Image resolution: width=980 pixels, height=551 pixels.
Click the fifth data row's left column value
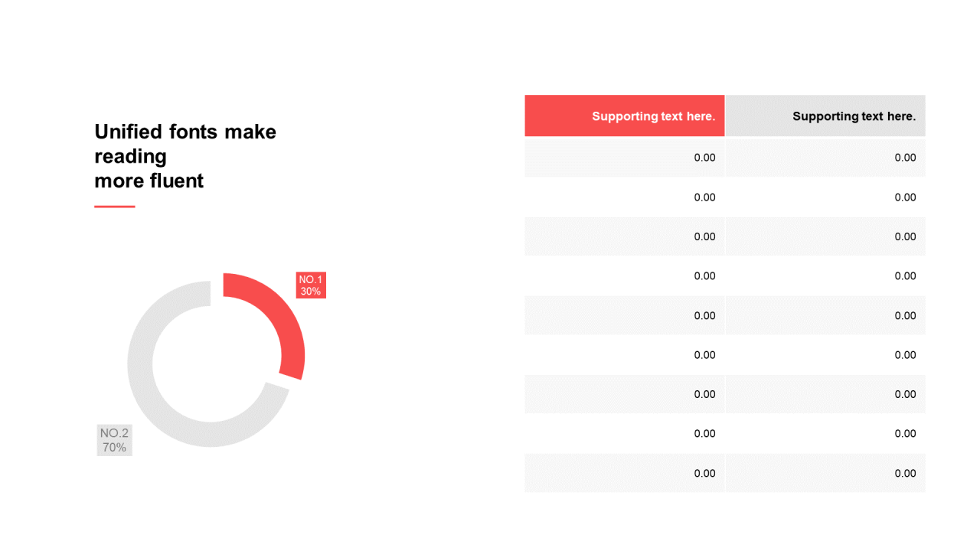[704, 315]
